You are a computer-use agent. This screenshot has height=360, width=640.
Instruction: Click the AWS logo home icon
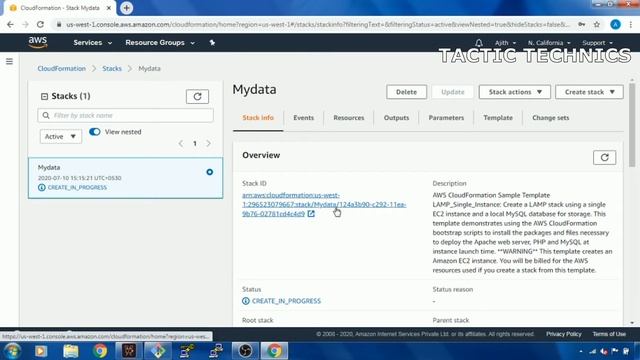click(x=38, y=42)
